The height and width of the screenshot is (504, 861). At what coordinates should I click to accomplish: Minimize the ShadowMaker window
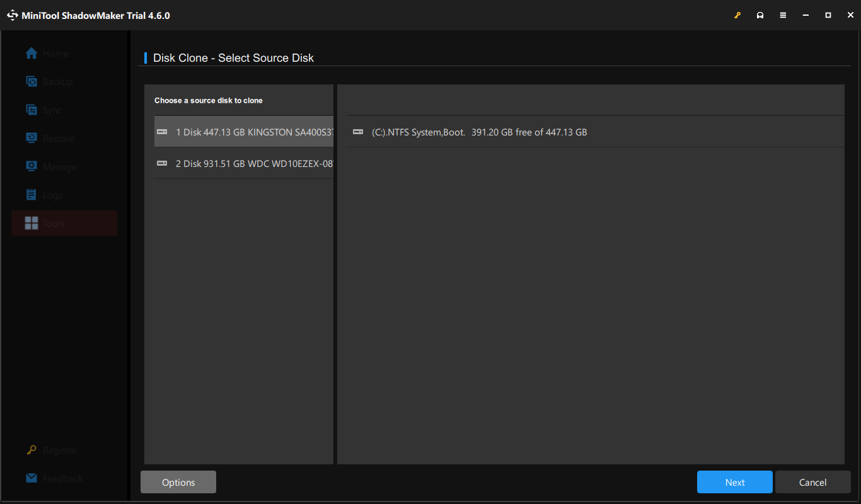coord(806,15)
